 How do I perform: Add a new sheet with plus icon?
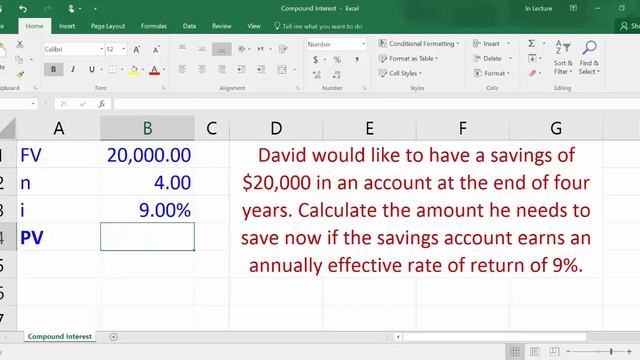point(113,337)
